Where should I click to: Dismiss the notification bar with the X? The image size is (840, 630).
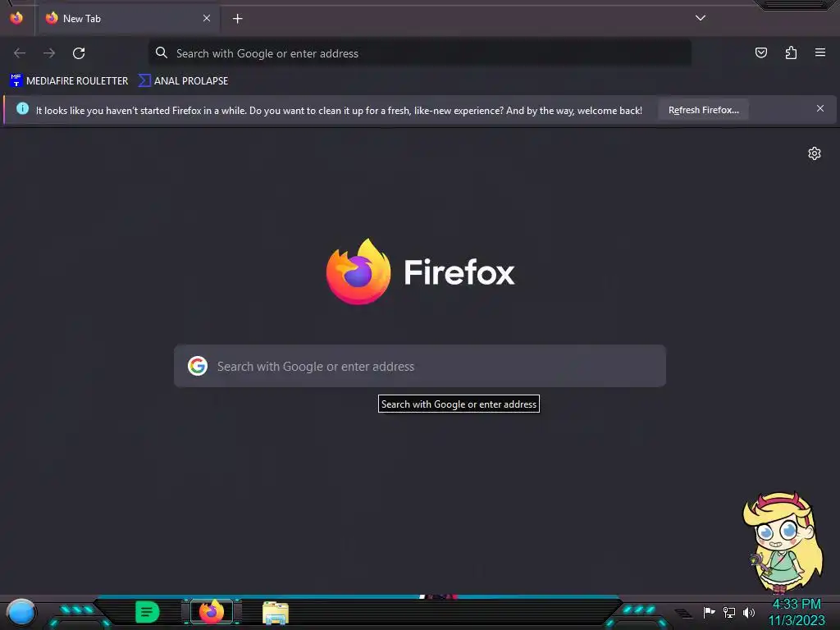820,109
